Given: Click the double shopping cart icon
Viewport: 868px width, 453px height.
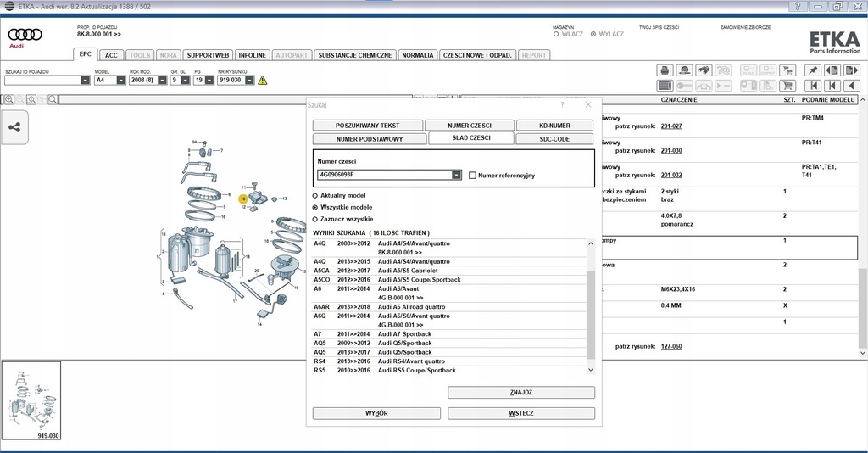Looking at the screenshot, I should point(787,70).
